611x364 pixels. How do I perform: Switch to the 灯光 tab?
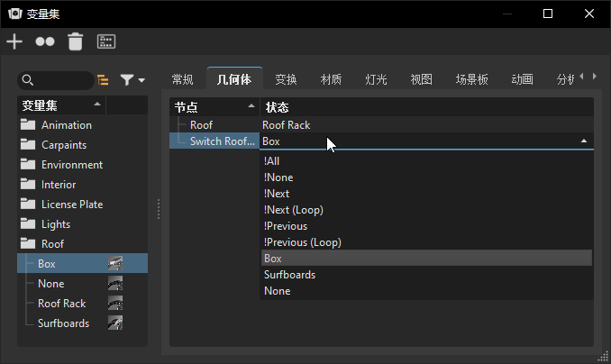[376, 79]
